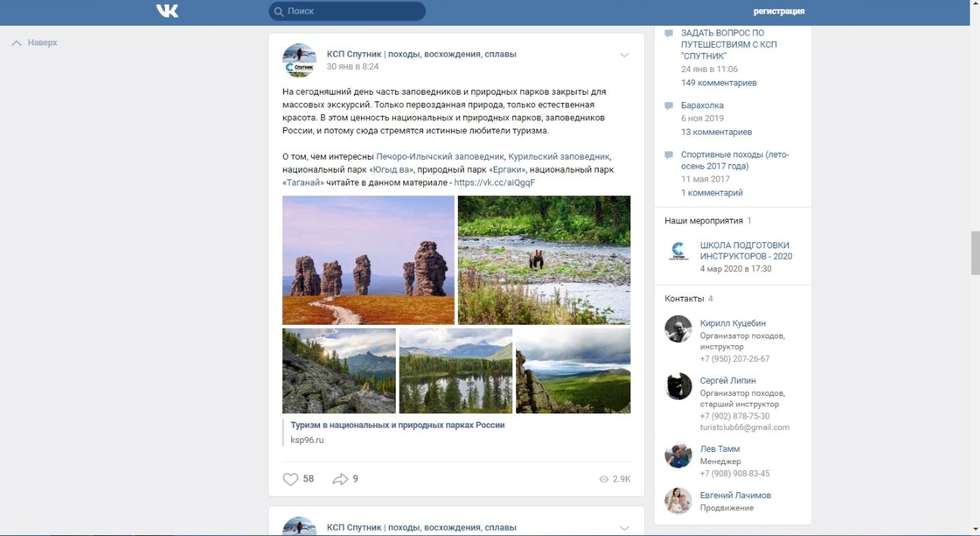980x536 pixels.
Task: Open article Туризм в национальных и природных парках
Action: pyautogui.click(x=397, y=425)
